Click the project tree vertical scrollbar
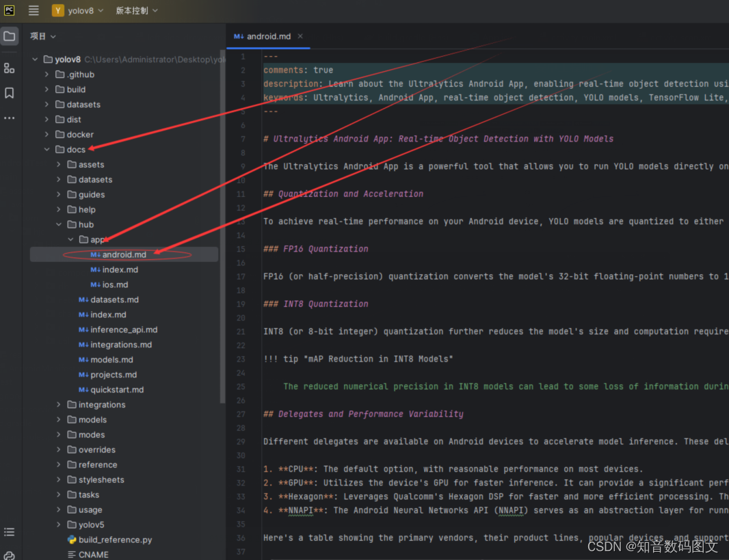The image size is (729, 560). [x=222, y=228]
